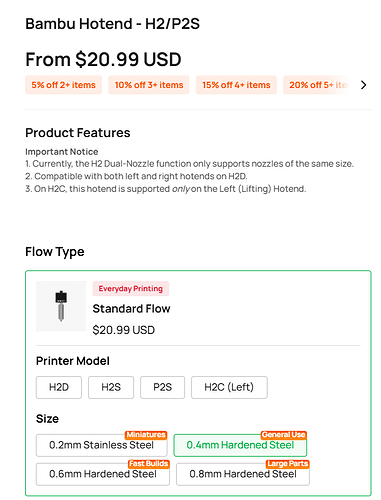Click the Fast Builds badge label
This screenshot has width=381, height=500.
pyautogui.click(x=149, y=464)
